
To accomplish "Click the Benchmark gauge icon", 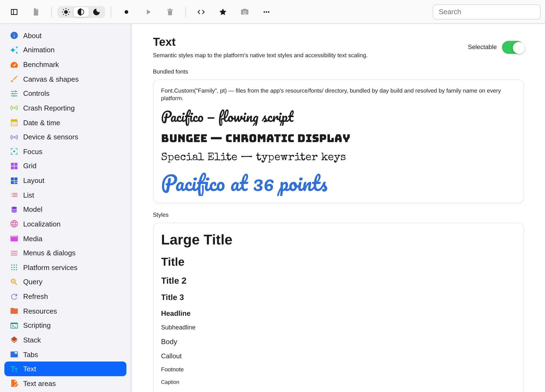I will (14, 65).
